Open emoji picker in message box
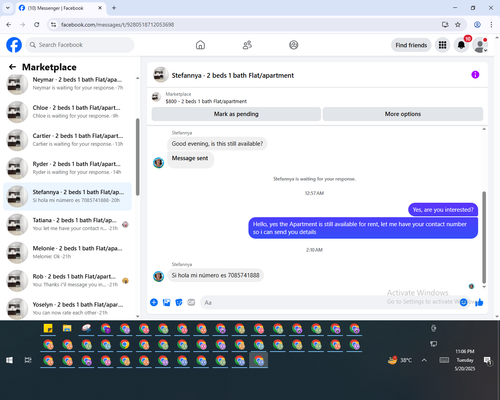This screenshot has height=400, width=500. coord(463,302)
